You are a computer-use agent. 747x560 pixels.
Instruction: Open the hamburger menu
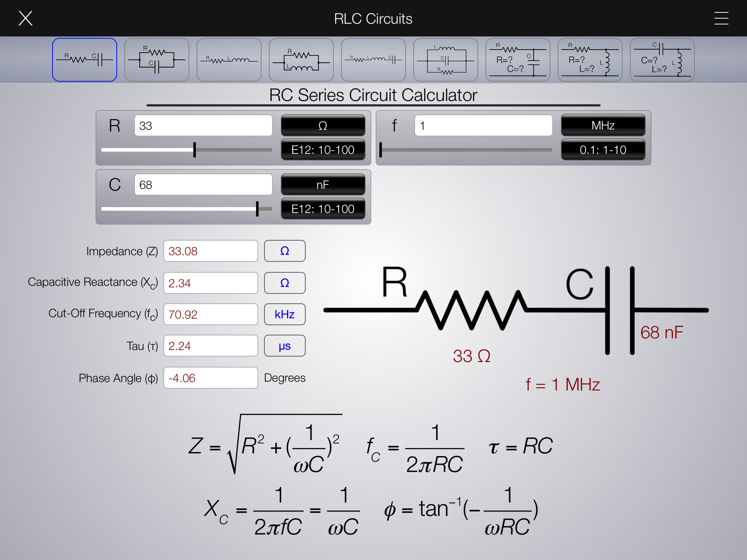click(x=721, y=18)
